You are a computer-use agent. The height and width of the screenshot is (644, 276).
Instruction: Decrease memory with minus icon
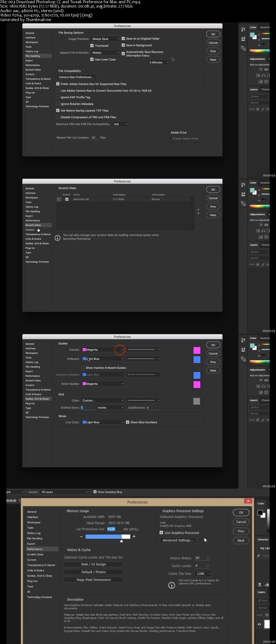(81, 537)
